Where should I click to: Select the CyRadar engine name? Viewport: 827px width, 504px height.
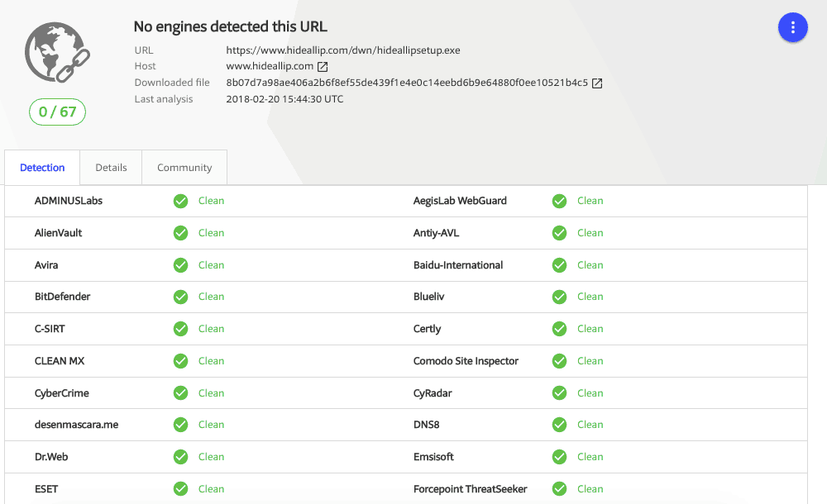(433, 393)
